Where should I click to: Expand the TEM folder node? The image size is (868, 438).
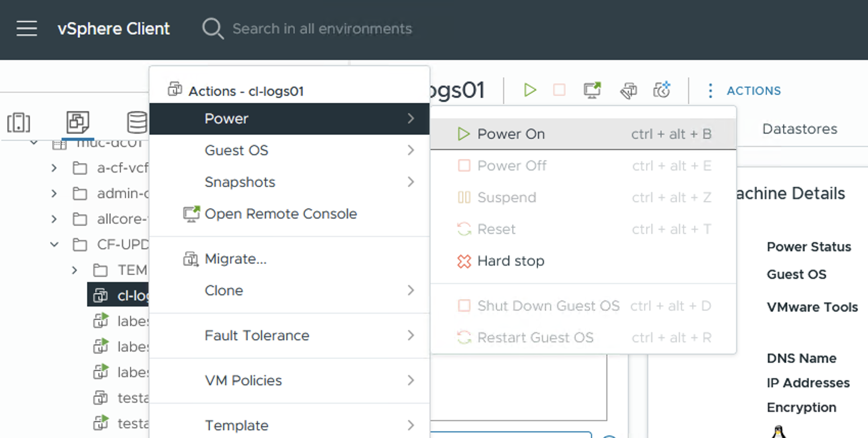[75, 270]
